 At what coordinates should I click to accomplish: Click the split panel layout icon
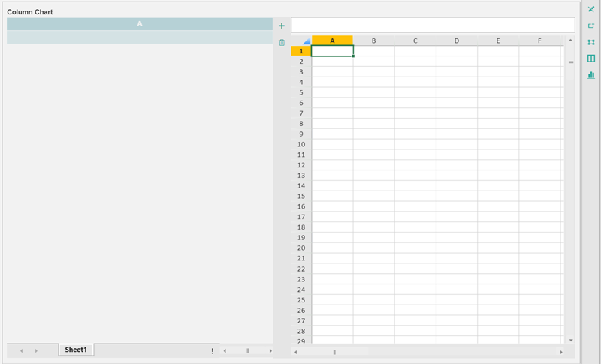591,59
